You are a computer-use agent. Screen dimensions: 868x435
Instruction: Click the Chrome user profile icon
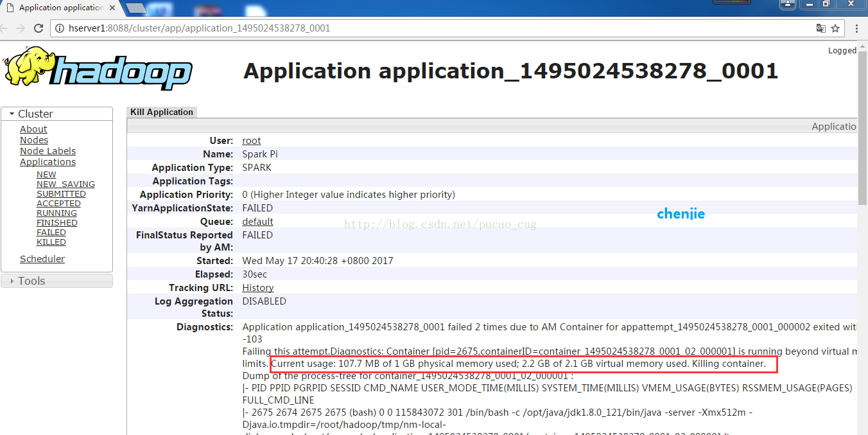(x=789, y=4)
